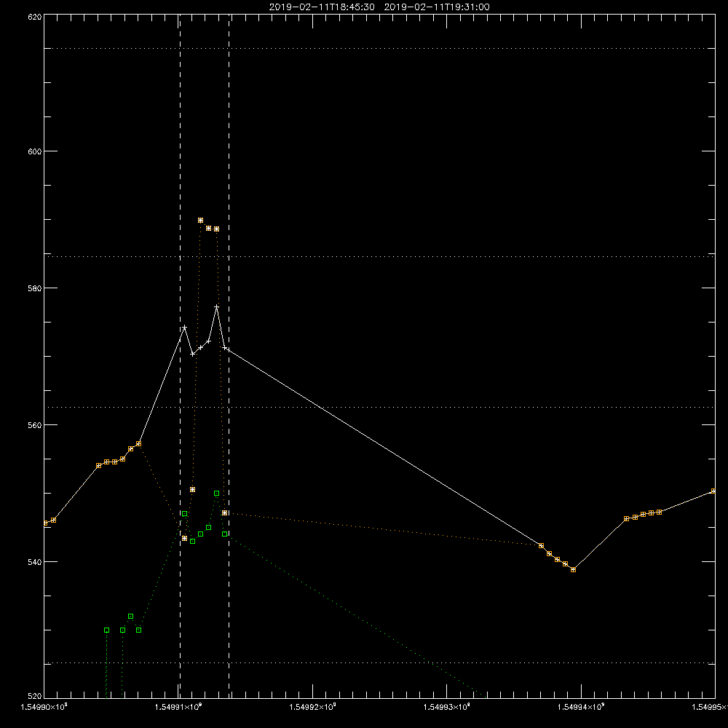Click the dotted horizontal line near 563
Viewport: 728px width, 728px height.
379,407
